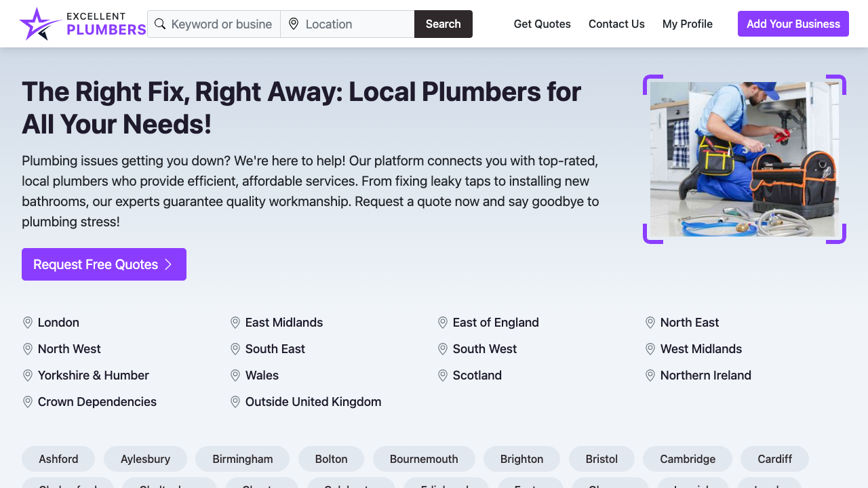Open the Get Quotes menu item
The image size is (868, 488).
coord(542,24)
